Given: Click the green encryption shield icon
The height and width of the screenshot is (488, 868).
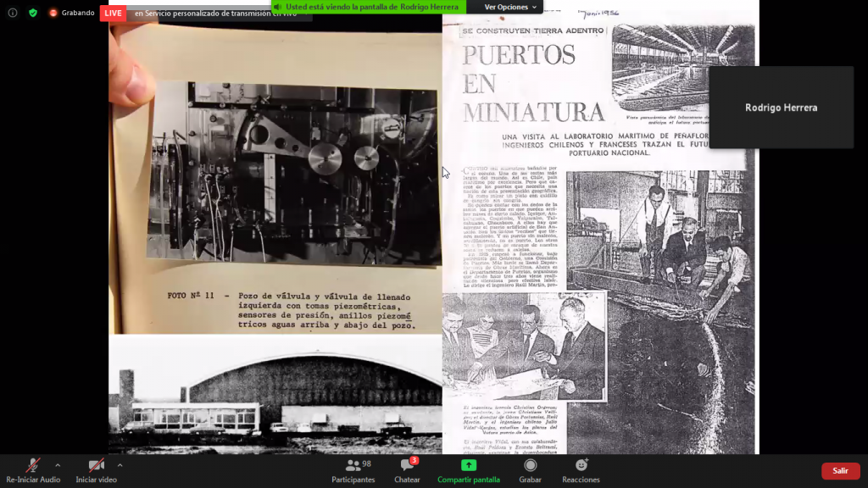Looking at the screenshot, I should click(x=33, y=13).
